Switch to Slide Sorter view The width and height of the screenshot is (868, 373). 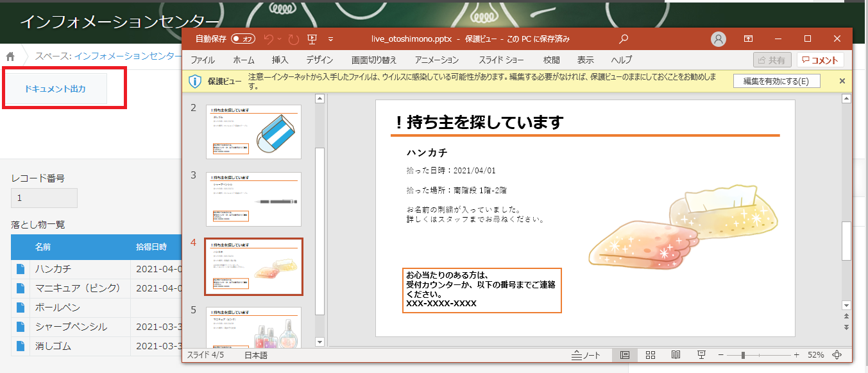click(x=651, y=355)
